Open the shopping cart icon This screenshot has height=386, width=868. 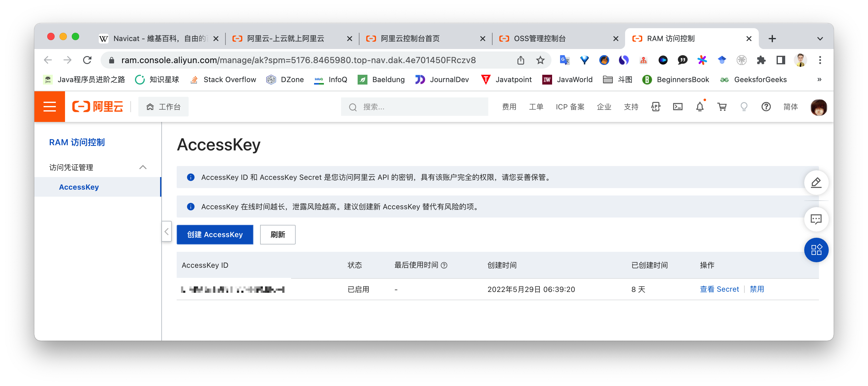point(722,107)
